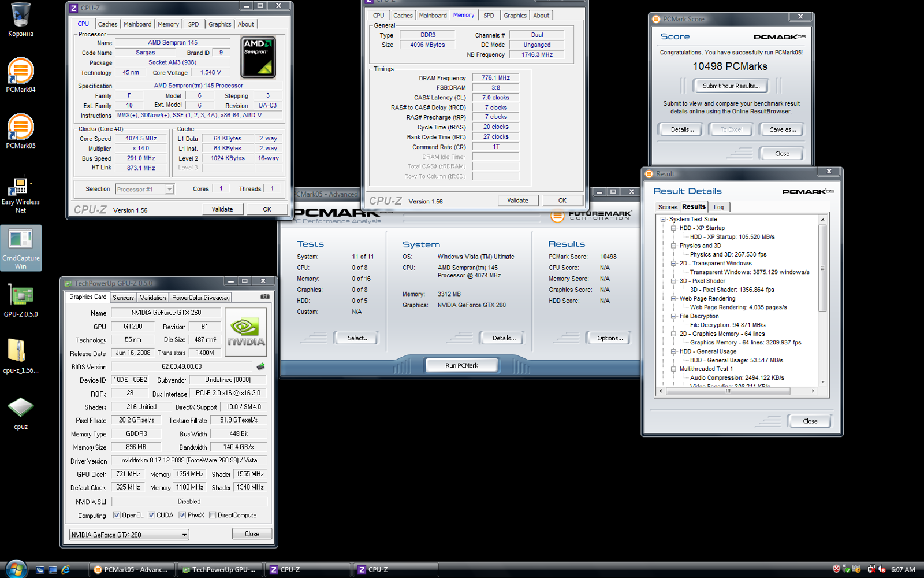Click Save as... in PCMark Score window
Image resolution: width=924 pixels, height=578 pixels.
point(783,129)
